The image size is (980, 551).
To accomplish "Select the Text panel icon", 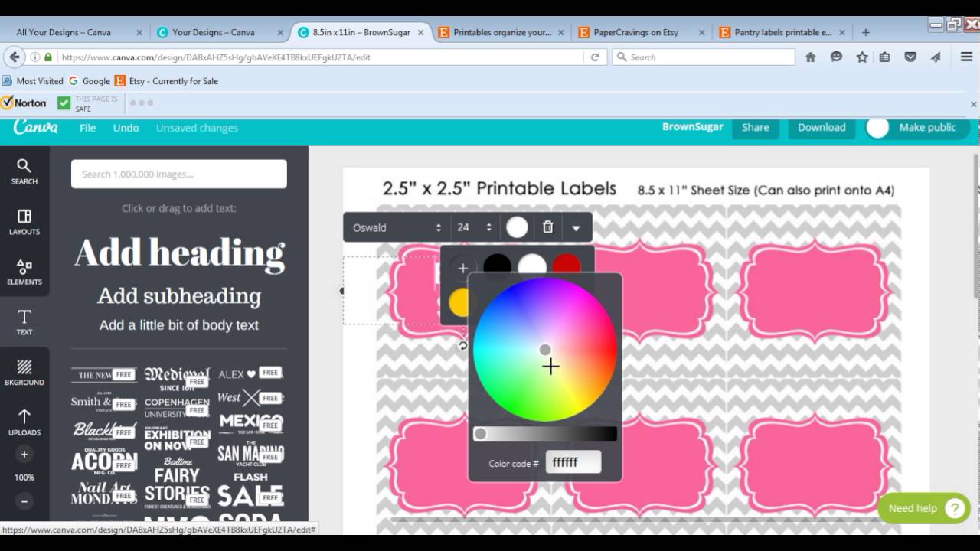I will [24, 322].
